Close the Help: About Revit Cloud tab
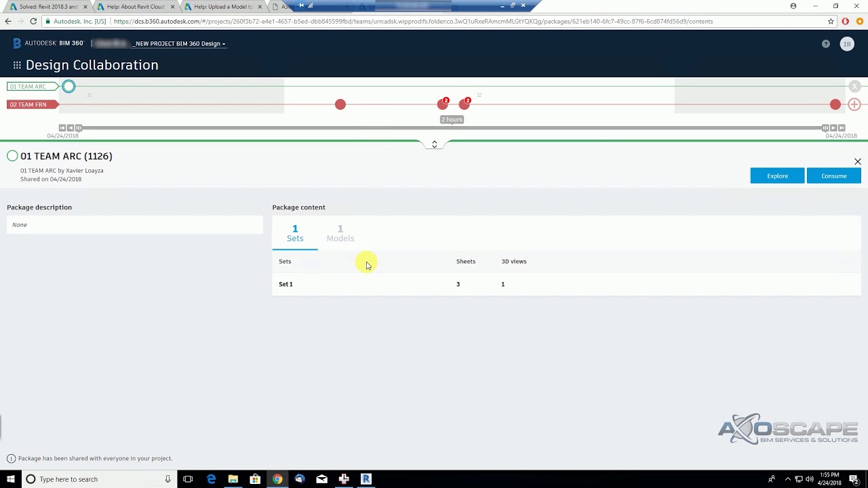 pyautogui.click(x=172, y=7)
